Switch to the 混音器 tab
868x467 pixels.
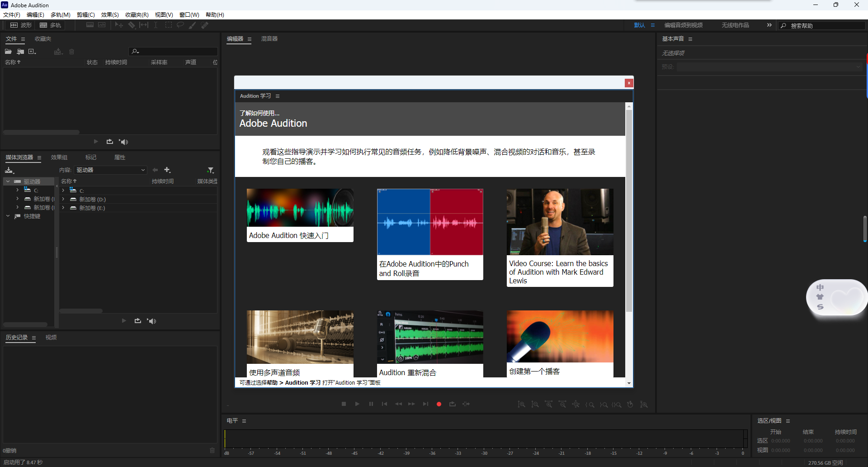click(269, 39)
